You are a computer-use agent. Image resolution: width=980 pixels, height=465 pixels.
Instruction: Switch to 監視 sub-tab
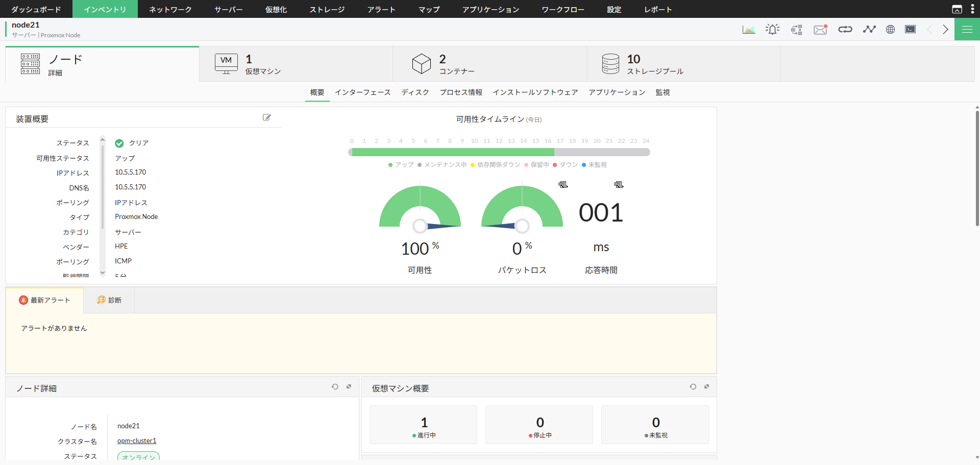click(663, 92)
